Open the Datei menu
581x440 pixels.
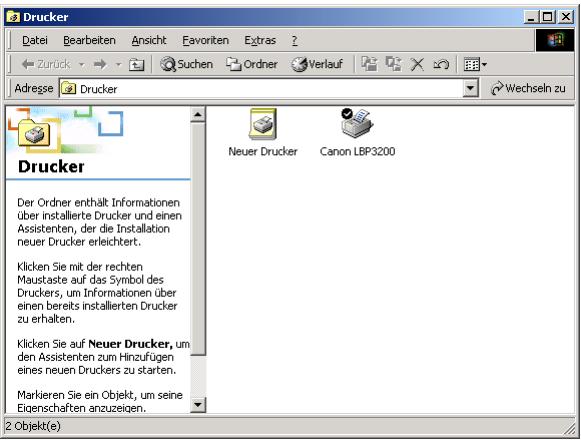(x=35, y=40)
